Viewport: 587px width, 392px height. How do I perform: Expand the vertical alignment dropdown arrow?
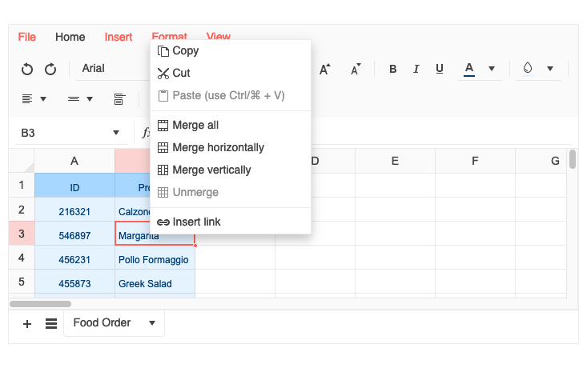[90, 99]
